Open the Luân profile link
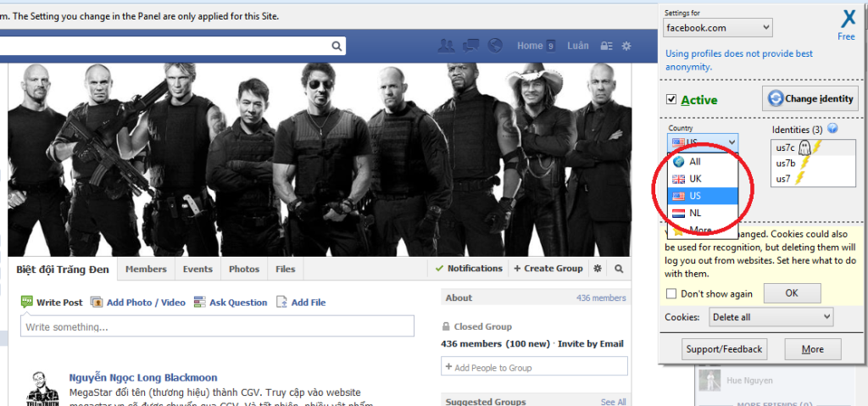The width and height of the screenshot is (868, 406). 578,46
